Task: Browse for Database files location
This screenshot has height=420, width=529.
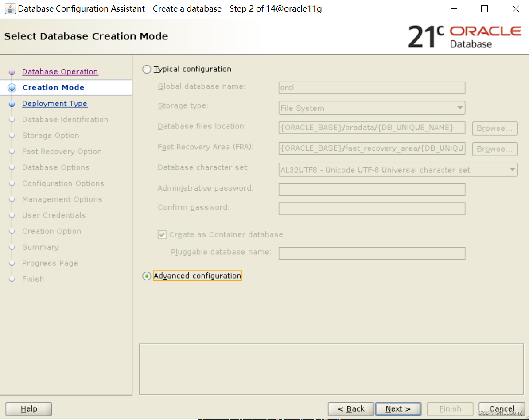Action: 494,128
